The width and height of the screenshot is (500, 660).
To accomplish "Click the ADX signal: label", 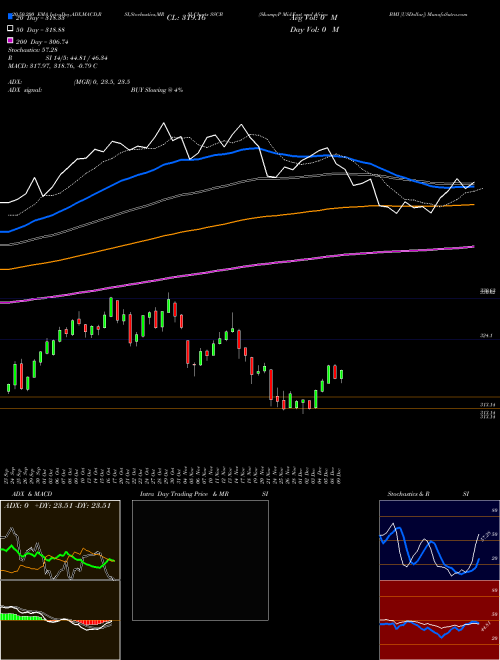I will 25,90.
